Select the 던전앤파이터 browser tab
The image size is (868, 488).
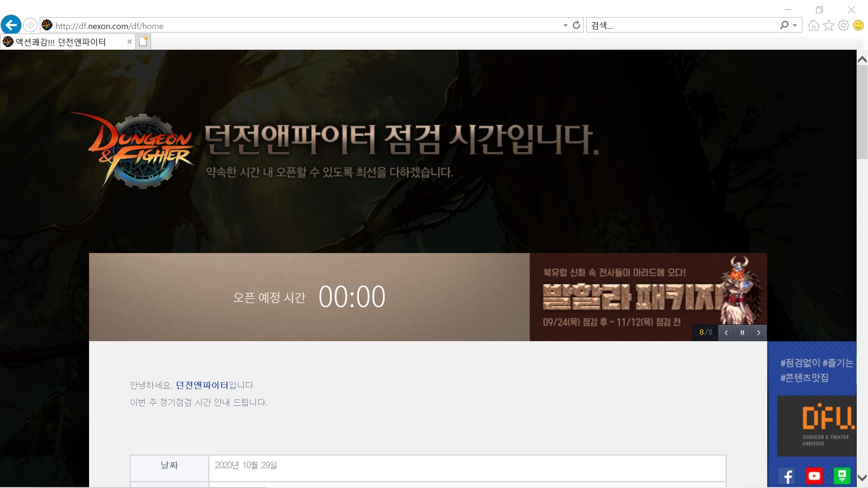point(61,42)
